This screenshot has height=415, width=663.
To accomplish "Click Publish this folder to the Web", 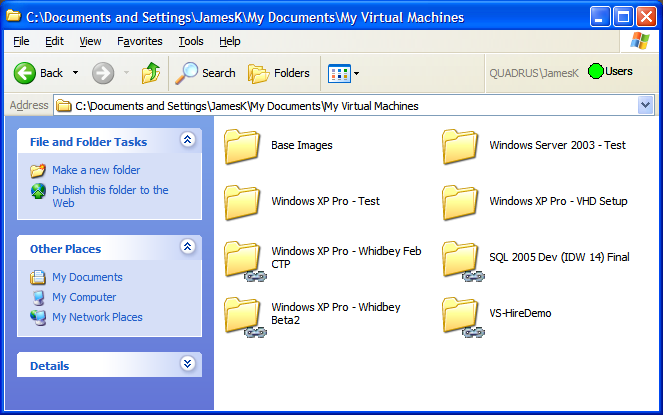I will [x=110, y=196].
